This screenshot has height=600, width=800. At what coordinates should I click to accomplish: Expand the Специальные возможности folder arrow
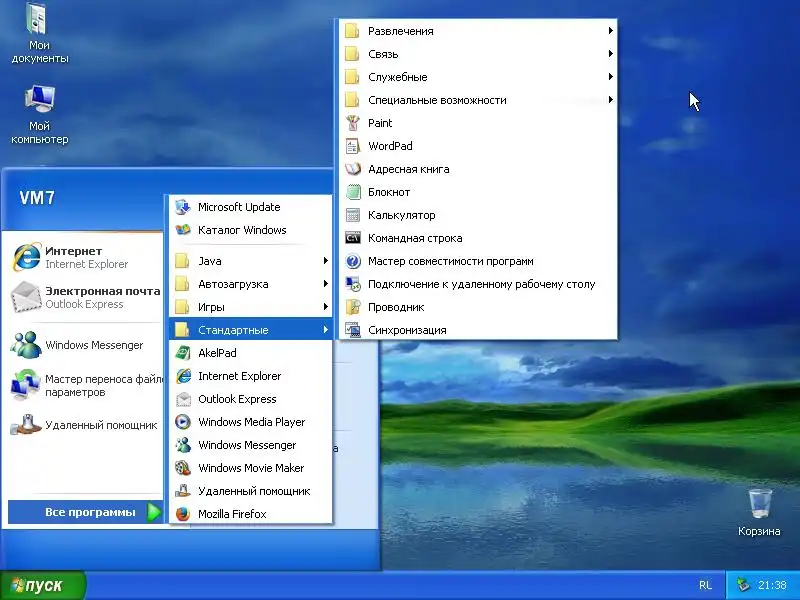610,99
